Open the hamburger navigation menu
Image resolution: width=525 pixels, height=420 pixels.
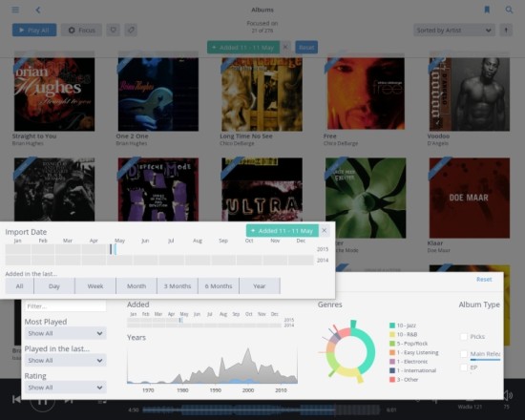pyautogui.click(x=15, y=10)
